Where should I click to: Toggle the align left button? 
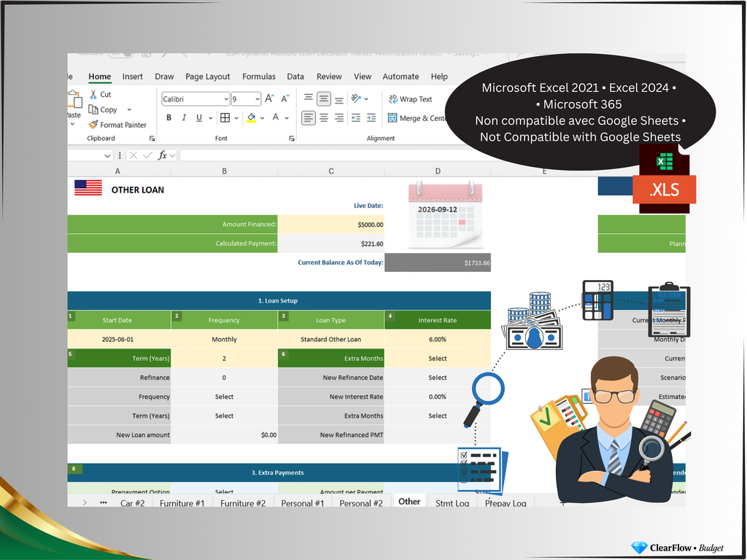pos(309,117)
